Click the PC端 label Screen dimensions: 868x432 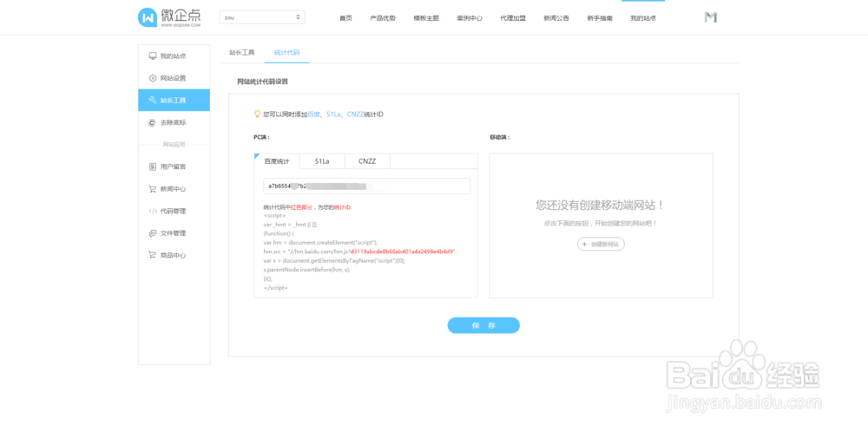click(261, 137)
